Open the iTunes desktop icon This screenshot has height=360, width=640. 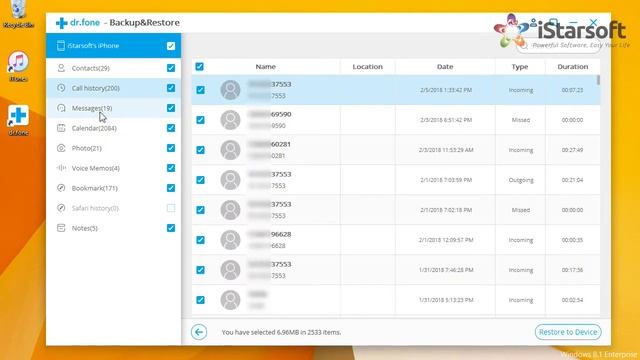point(18,67)
